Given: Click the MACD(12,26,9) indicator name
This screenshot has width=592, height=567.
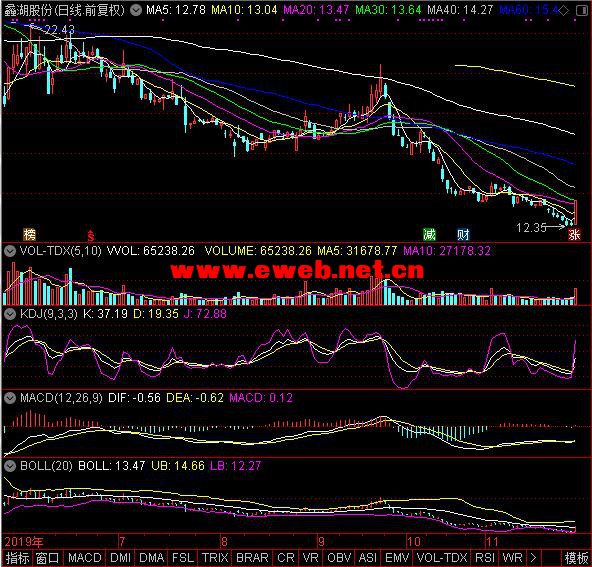Looking at the screenshot, I should point(61,398).
